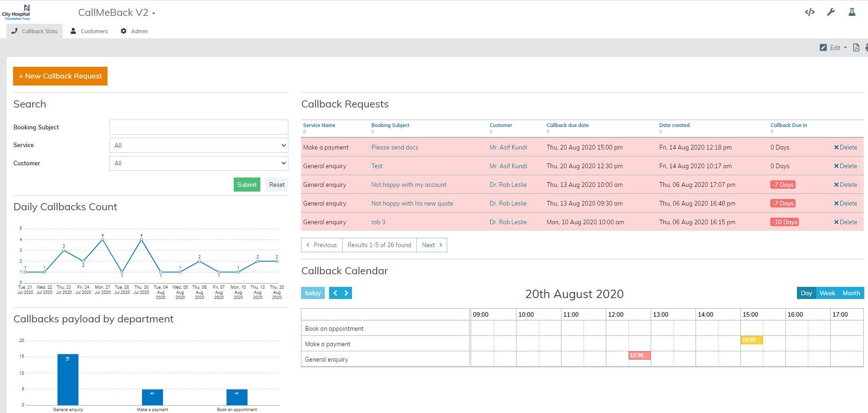Go to next day with right arrow
The width and height of the screenshot is (868, 413).
tap(346, 293)
